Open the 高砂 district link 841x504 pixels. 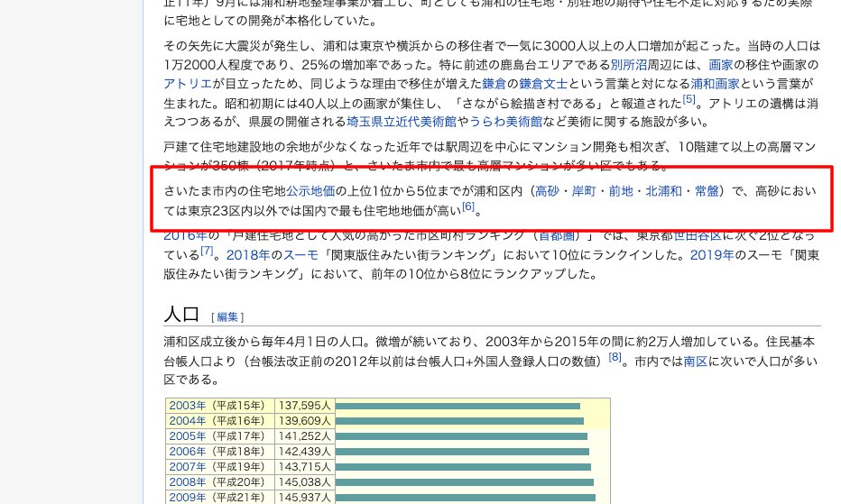(x=547, y=190)
